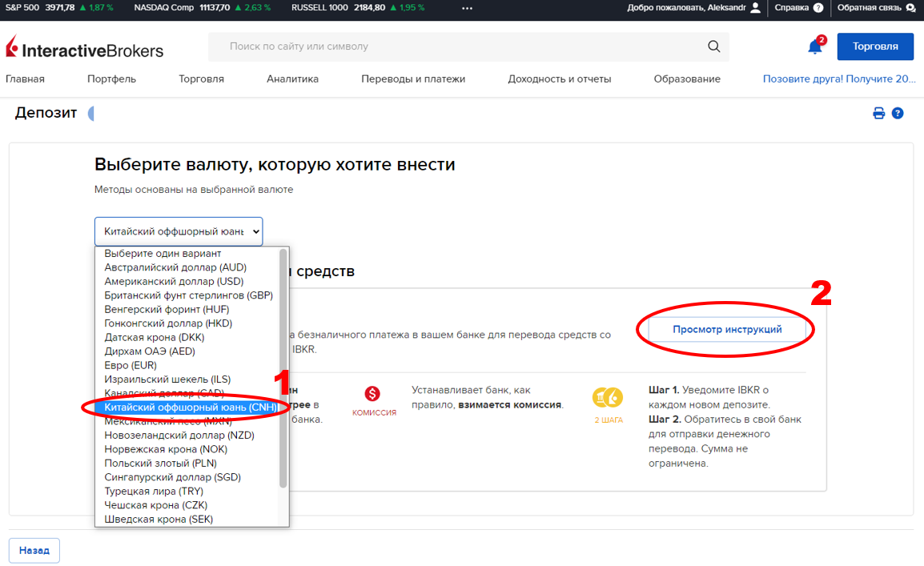Image resolution: width=924 pixels, height=566 pixels.
Task: Open the three dots ticker menu
Action: pyautogui.click(x=468, y=8)
